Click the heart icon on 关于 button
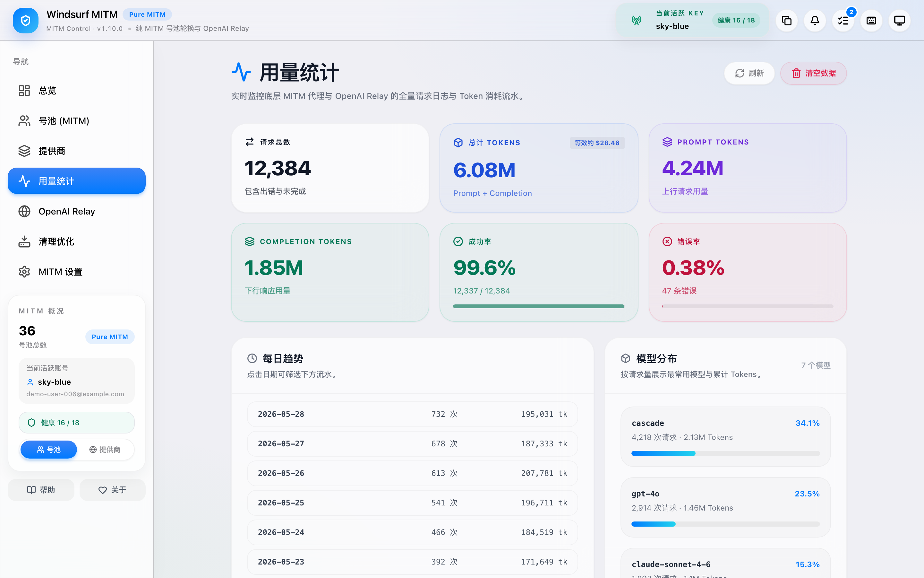Image resolution: width=924 pixels, height=578 pixels. coord(102,490)
